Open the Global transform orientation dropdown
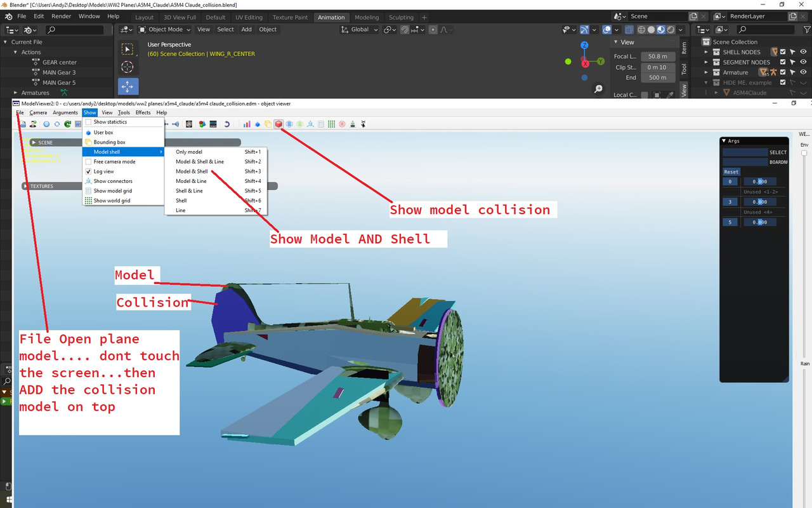Screen dimensions: 812x508 point(359,29)
